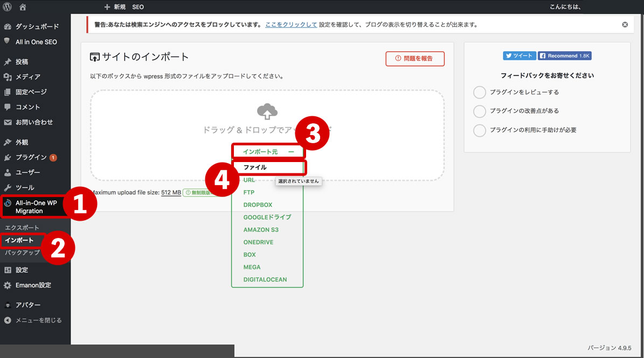Choose AMAZON S3 as import source

tap(261, 230)
